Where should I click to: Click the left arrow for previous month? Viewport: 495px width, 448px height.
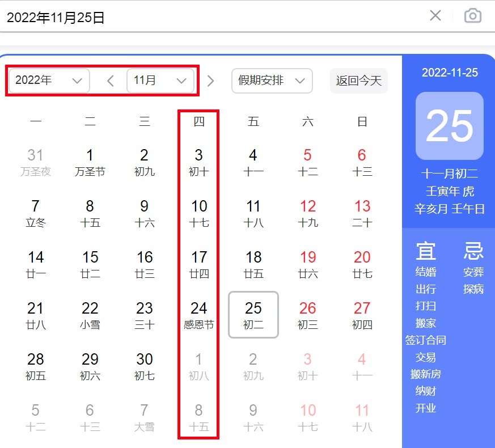(110, 81)
